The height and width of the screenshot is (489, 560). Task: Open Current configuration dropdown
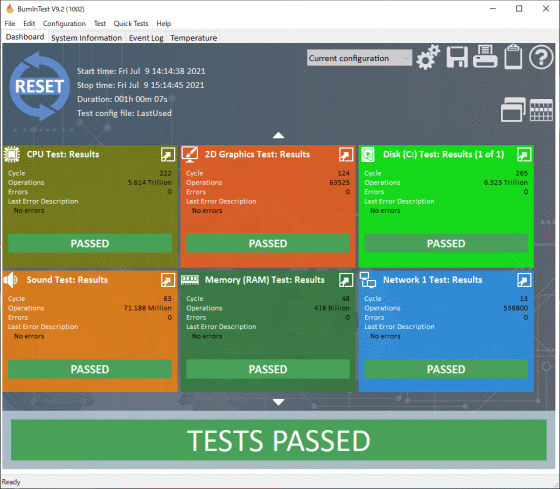359,58
